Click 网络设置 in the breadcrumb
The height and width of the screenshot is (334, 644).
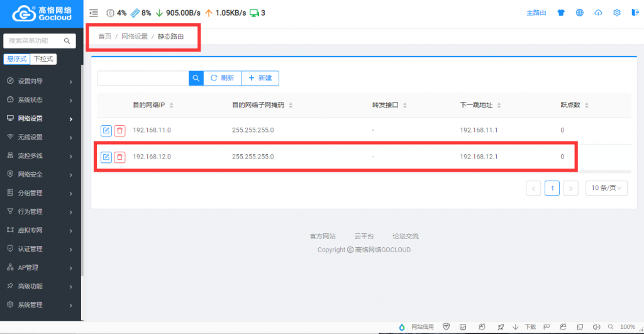click(135, 36)
